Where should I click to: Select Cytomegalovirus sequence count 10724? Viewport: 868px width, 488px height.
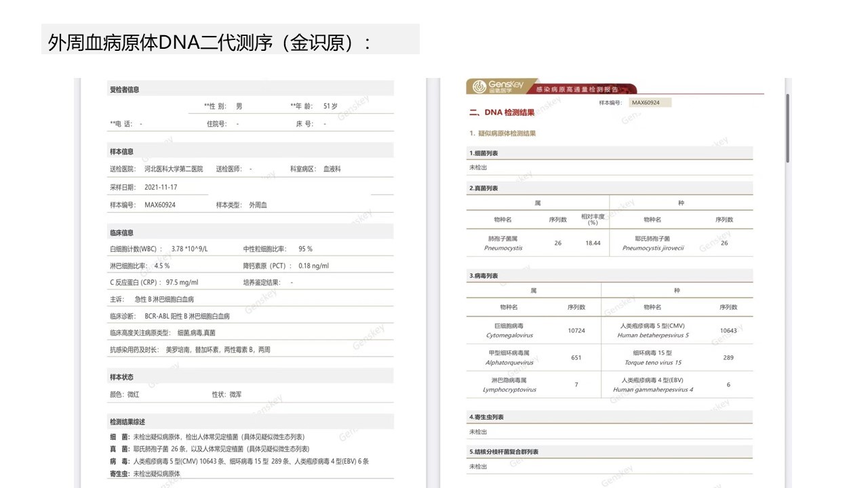coord(576,330)
